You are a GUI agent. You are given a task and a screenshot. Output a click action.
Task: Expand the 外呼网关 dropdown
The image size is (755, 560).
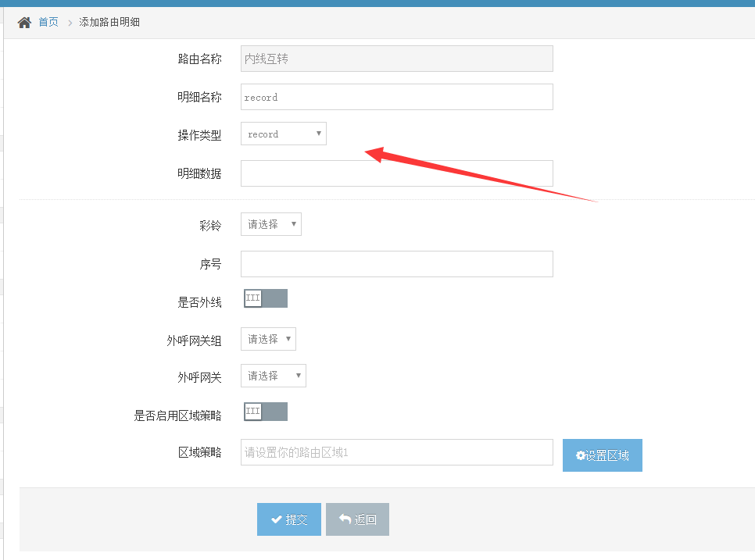273,376
